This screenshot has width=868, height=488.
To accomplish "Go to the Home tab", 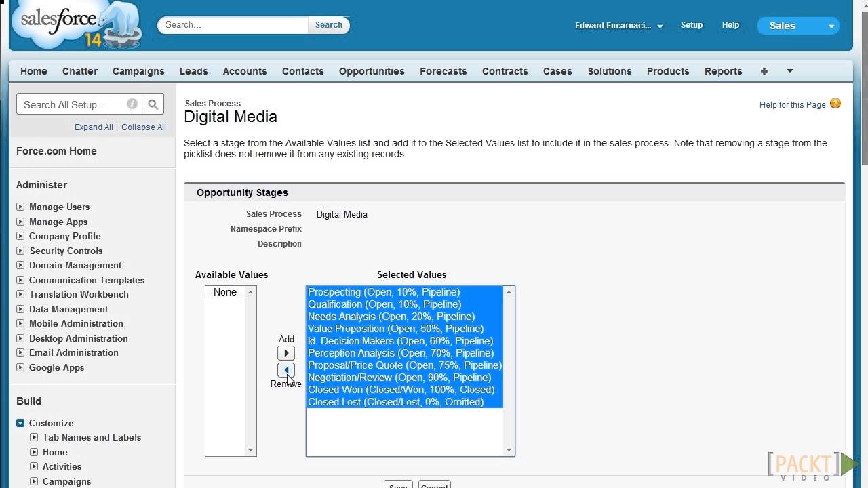I will (34, 71).
